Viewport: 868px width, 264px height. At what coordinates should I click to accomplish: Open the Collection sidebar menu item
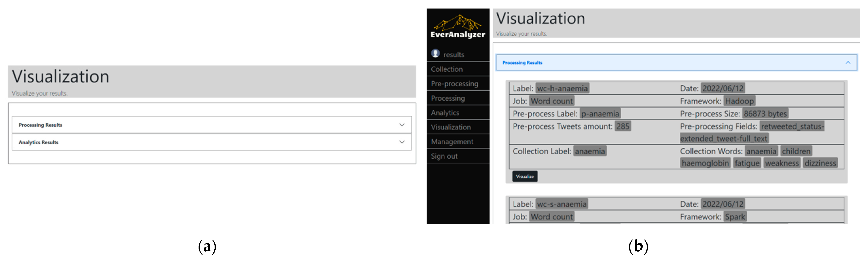coord(447,69)
